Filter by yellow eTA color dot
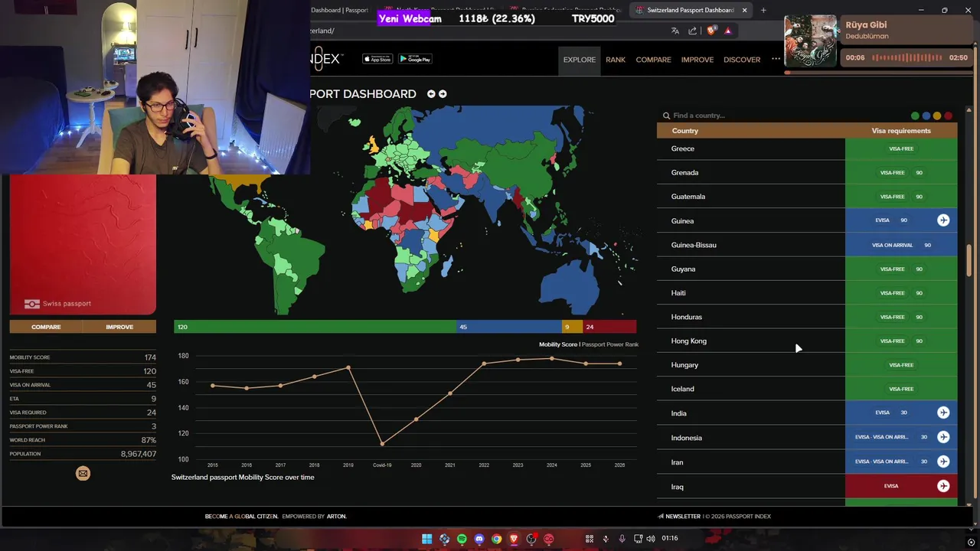 [x=936, y=116]
